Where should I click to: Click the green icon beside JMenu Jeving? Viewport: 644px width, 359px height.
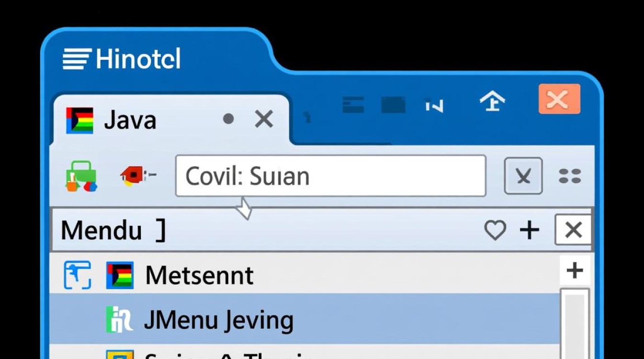pos(119,320)
